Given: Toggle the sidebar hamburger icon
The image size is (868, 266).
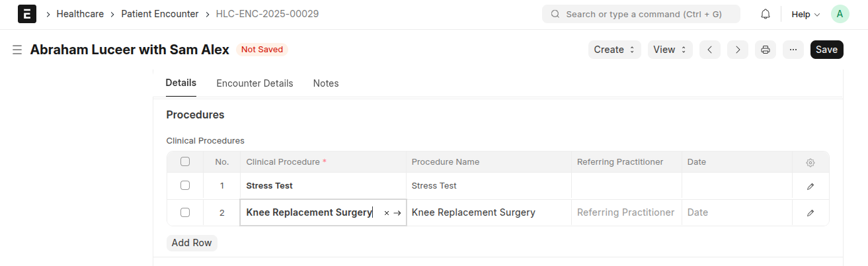Looking at the screenshot, I should [x=17, y=50].
